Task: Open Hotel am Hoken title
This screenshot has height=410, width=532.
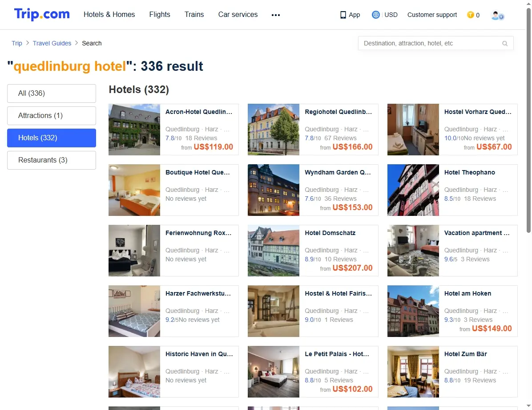Action: pyautogui.click(x=468, y=293)
